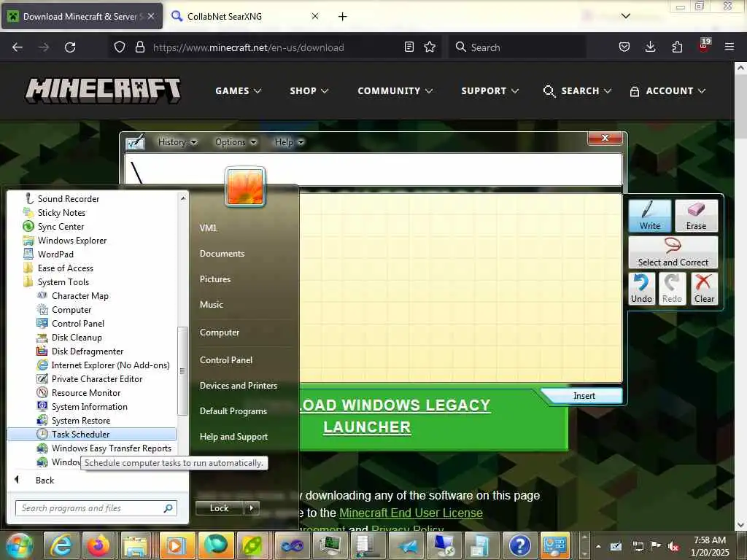Switch to Download Minecraft tab

[x=82, y=16]
